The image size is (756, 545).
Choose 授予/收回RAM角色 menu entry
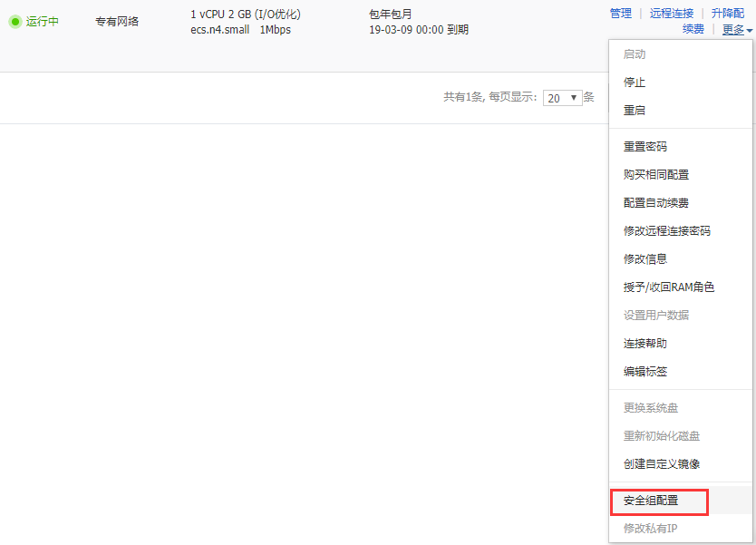(x=669, y=287)
